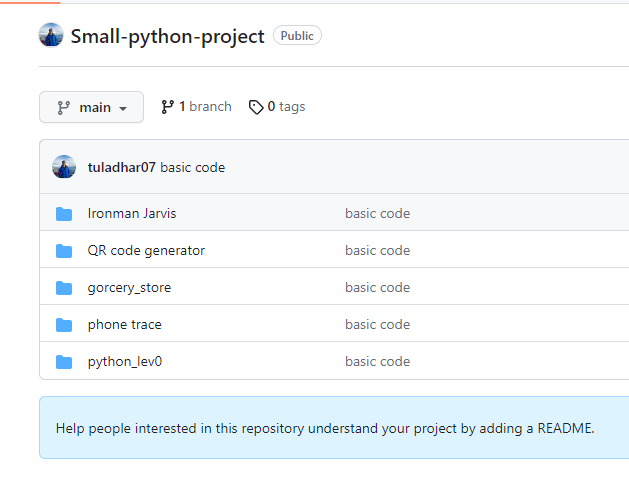Click the folder icon beside Ironman Jarvis
This screenshot has width=629, height=494.
tap(64, 214)
